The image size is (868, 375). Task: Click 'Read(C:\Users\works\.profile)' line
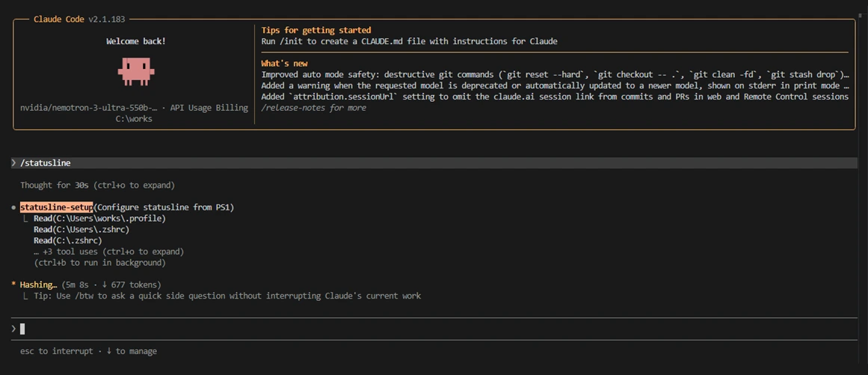pos(99,219)
